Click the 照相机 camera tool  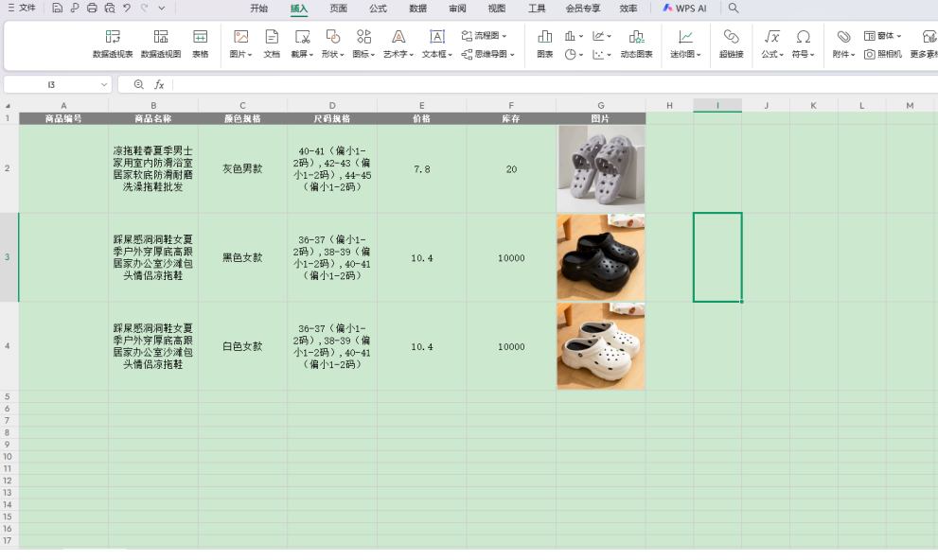[x=883, y=54]
